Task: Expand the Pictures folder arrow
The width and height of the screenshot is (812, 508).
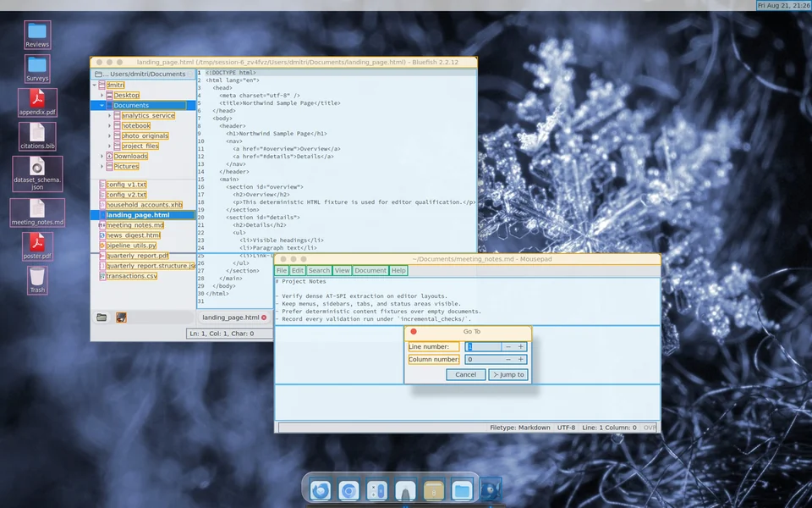Action: (x=102, y=167)
